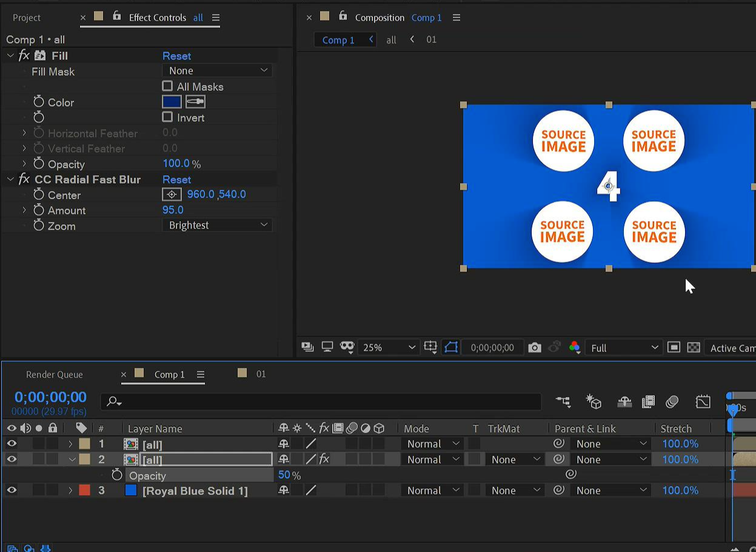Screen dimensions: 756x552
Task: Reset the Fill effect
Action: tap(176, 55)
